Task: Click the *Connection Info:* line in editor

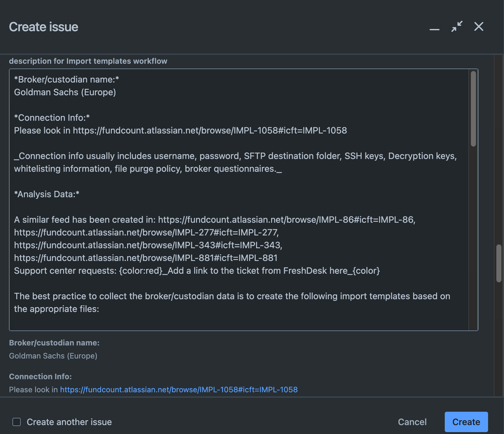Action: [52, 118]
